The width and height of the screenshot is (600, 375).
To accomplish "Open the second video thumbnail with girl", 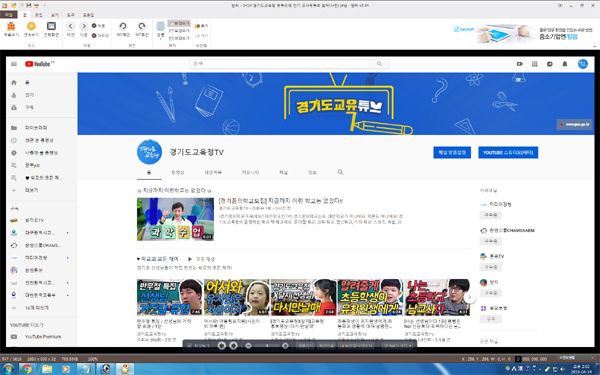I will point(236,297).
